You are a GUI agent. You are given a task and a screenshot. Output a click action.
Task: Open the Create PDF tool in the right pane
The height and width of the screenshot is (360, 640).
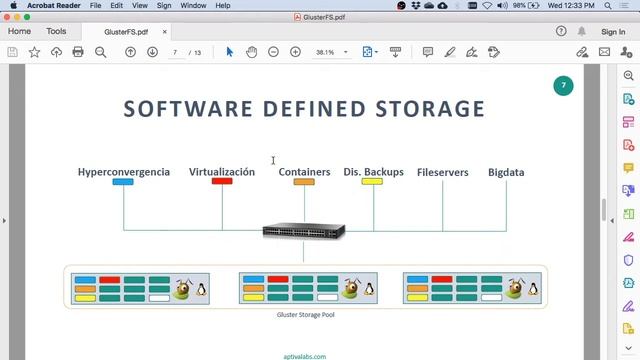tap(629, 145)
